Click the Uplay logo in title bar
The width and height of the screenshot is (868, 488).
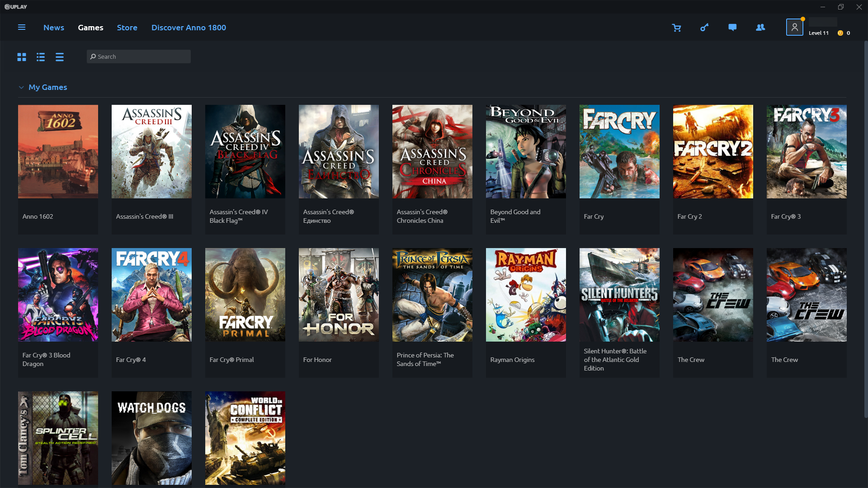[16, 7]
